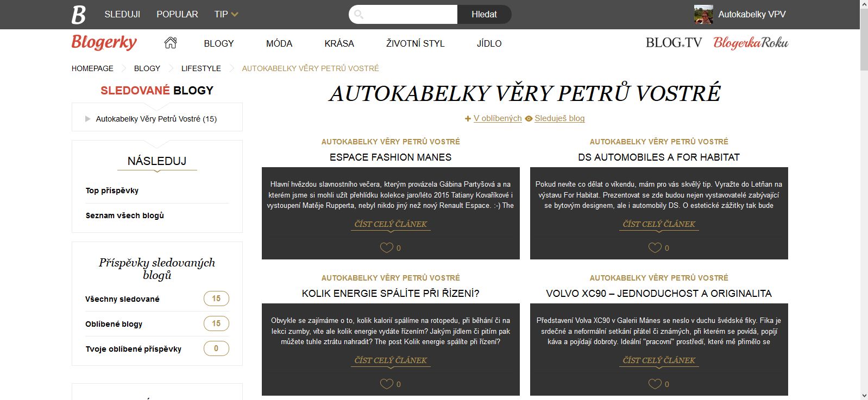868x400 pixels.
Task: Open the Autokabelky VPV profile avatar
Action: coord(703,15)
